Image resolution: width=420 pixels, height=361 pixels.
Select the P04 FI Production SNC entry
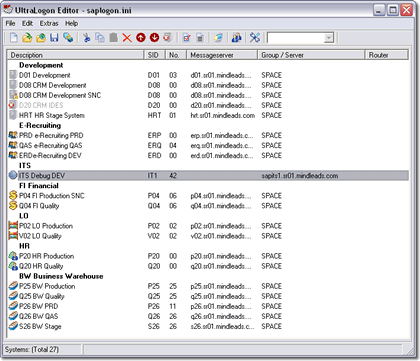click(x=52, y=196)
